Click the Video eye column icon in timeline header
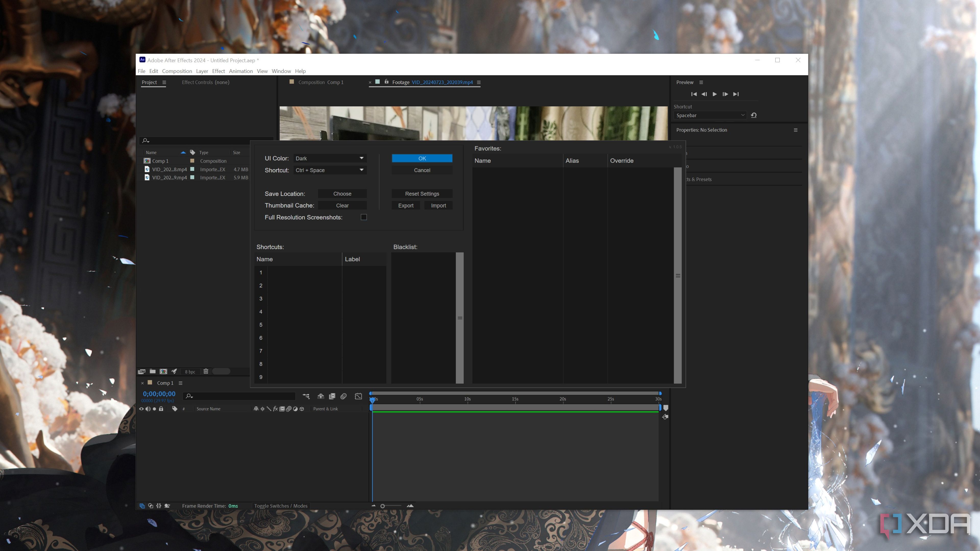 tap(141, 409)
